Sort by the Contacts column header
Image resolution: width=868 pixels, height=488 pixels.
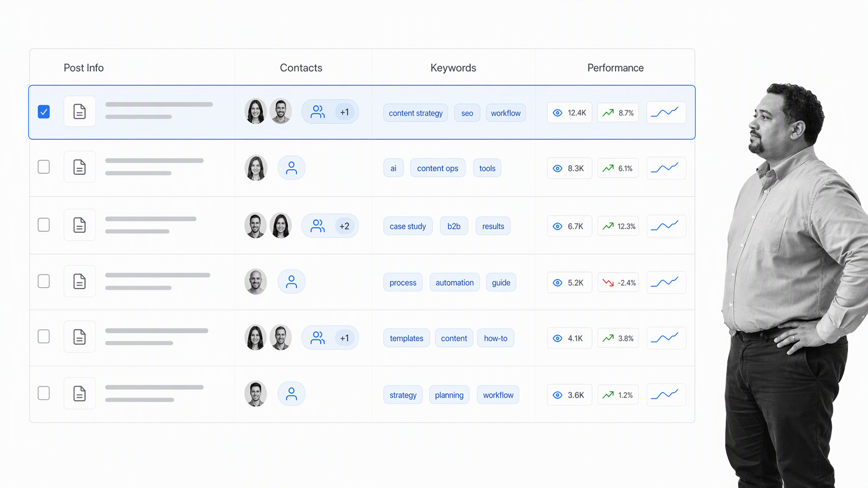301,68
